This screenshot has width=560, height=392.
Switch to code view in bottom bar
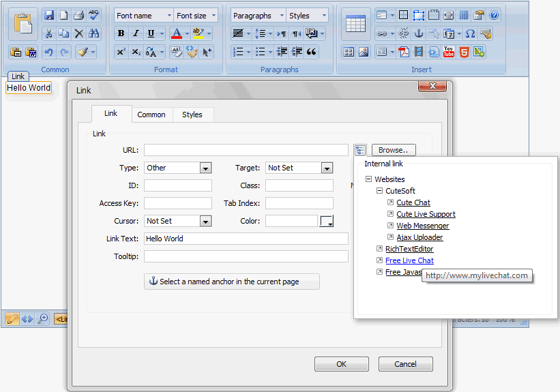pyautogui.click(x=27, y=319)
